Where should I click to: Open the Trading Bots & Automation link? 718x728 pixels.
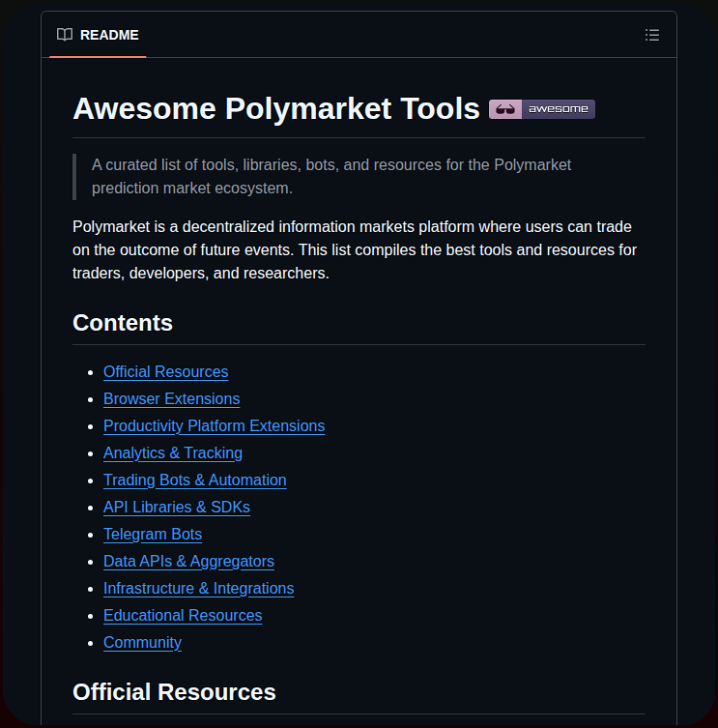point(194,480)
